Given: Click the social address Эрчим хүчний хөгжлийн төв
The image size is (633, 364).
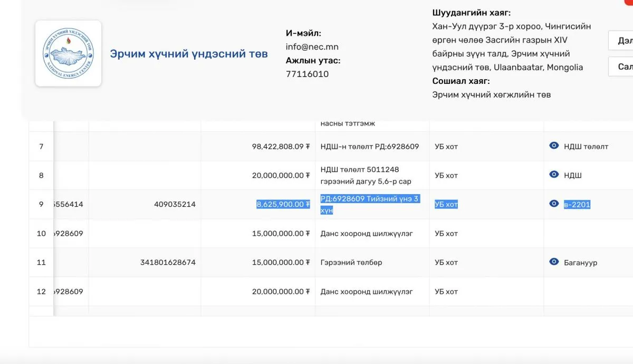Looking at the screenshot, I should click(x=492, y=95).
